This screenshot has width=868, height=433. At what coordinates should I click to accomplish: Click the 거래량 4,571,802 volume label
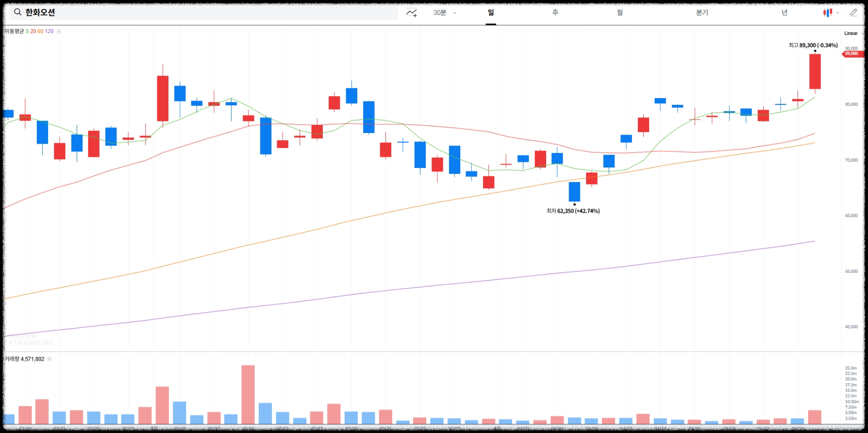[x=24, y=359]
